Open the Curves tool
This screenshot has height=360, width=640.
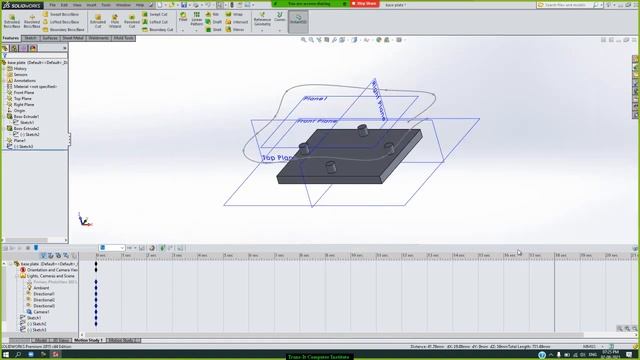coord(280,16)
